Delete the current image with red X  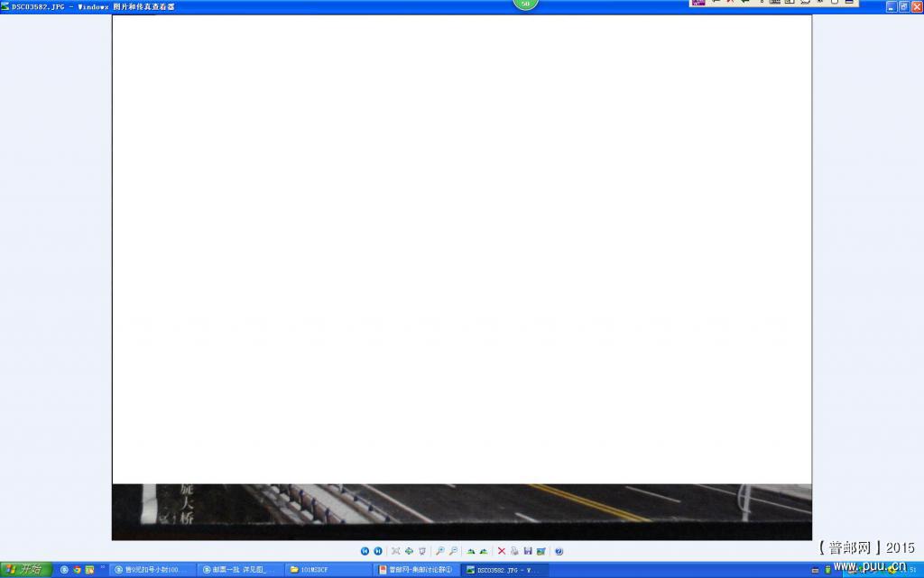(502, 551)
